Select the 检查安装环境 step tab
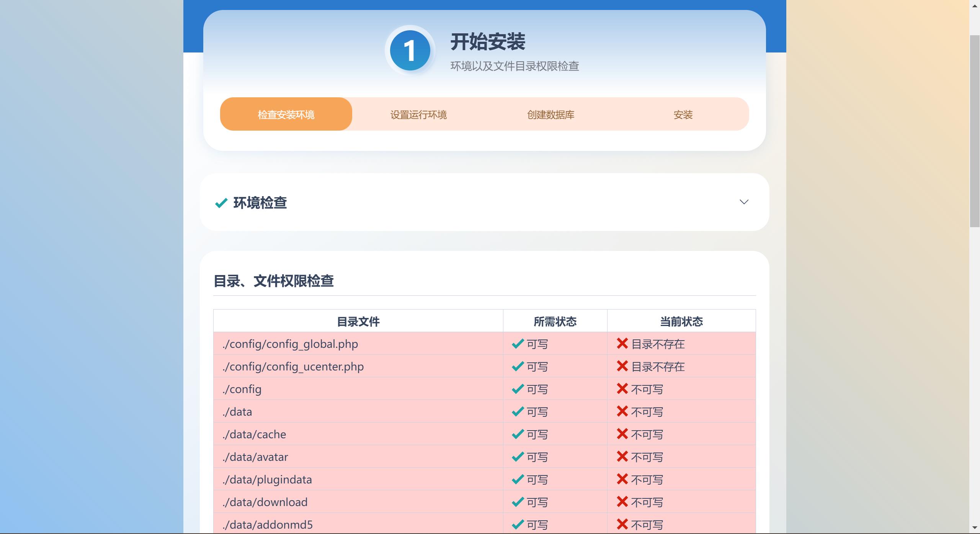 click(286, 114)
